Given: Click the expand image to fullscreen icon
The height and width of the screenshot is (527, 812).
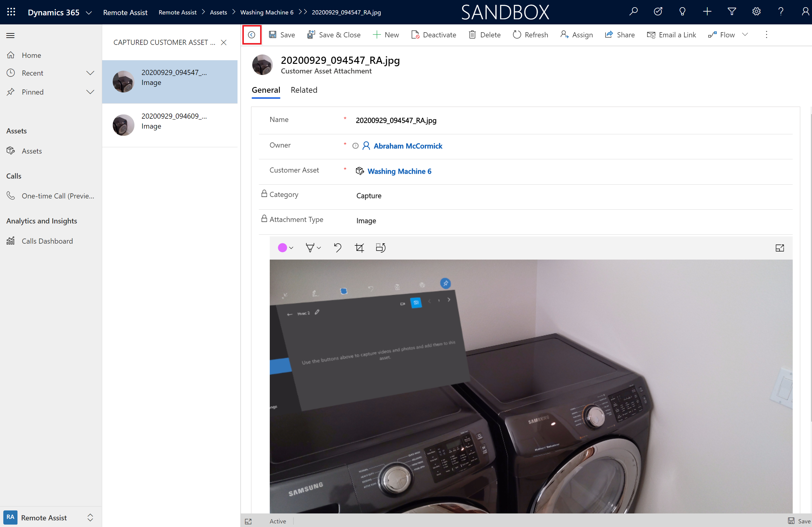Looking at the screenshot, I should click(x=779, y=248).
